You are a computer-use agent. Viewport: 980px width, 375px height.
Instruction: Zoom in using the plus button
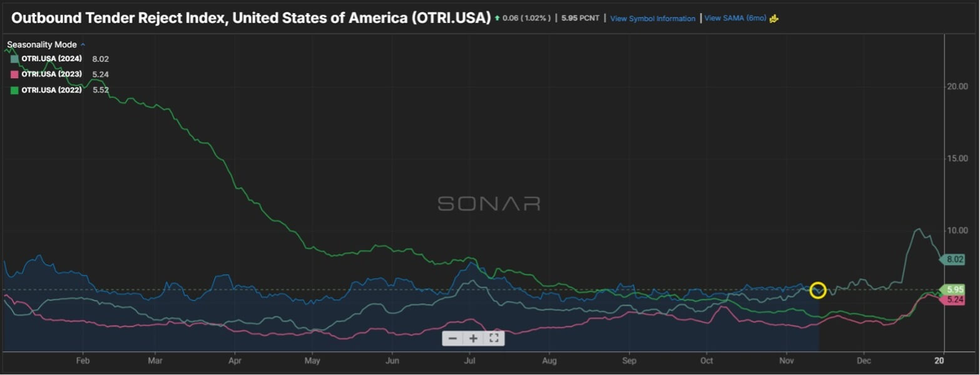pos(474,338)
